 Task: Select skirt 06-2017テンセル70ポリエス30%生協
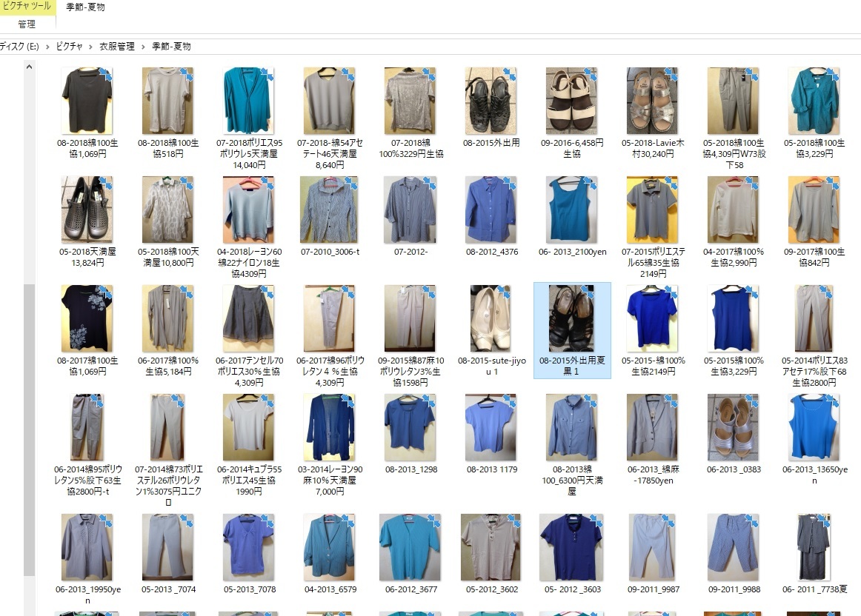tap(249, 318)
